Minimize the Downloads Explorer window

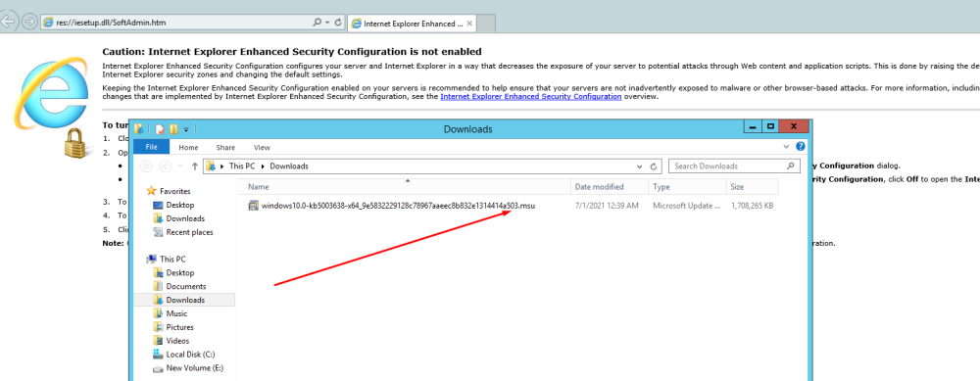coord(753,126)
